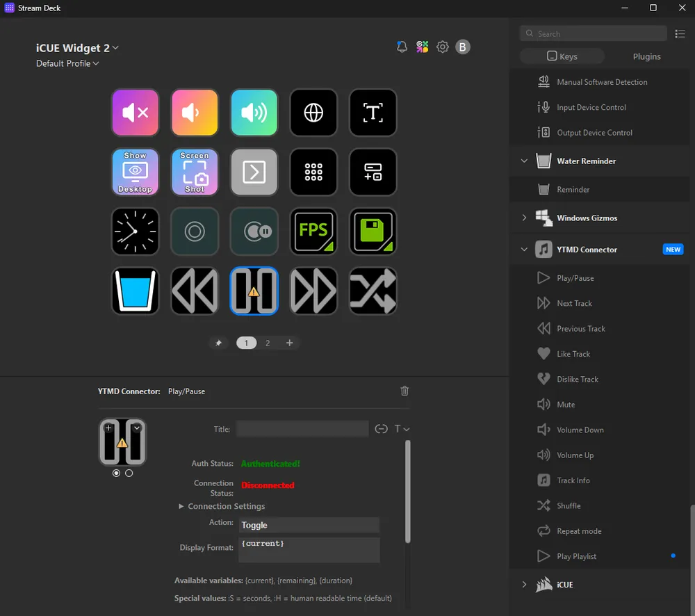Click the property inspector scrollbar

(407, 492)
